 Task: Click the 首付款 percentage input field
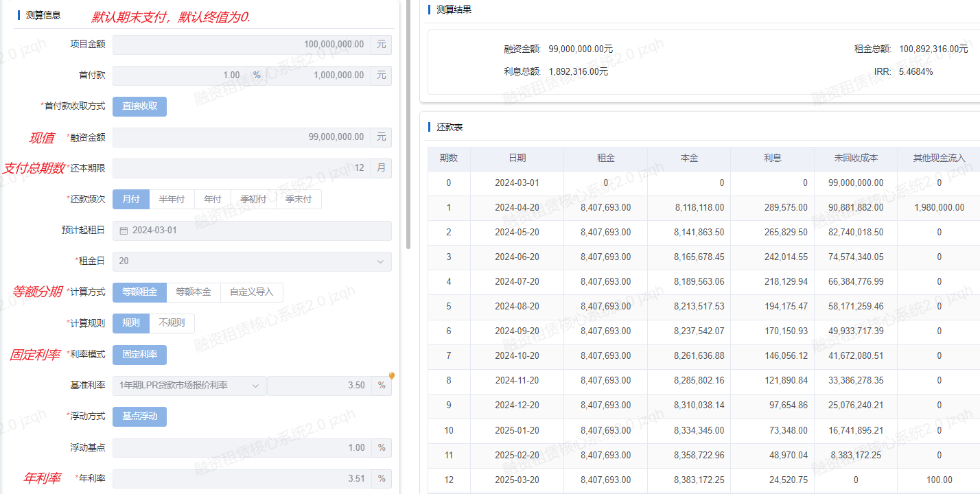coord(180,75)
